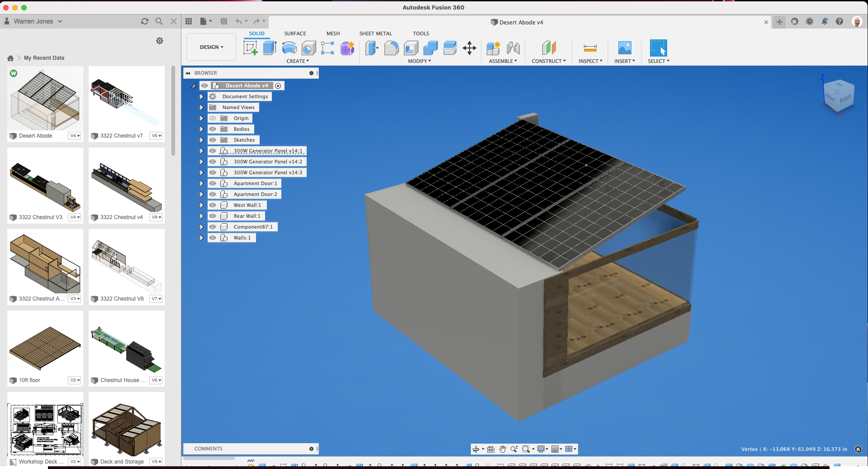Click the Fillet tool in Modify
This screenshot has height=469, width=868.
(x=391, y=48)
